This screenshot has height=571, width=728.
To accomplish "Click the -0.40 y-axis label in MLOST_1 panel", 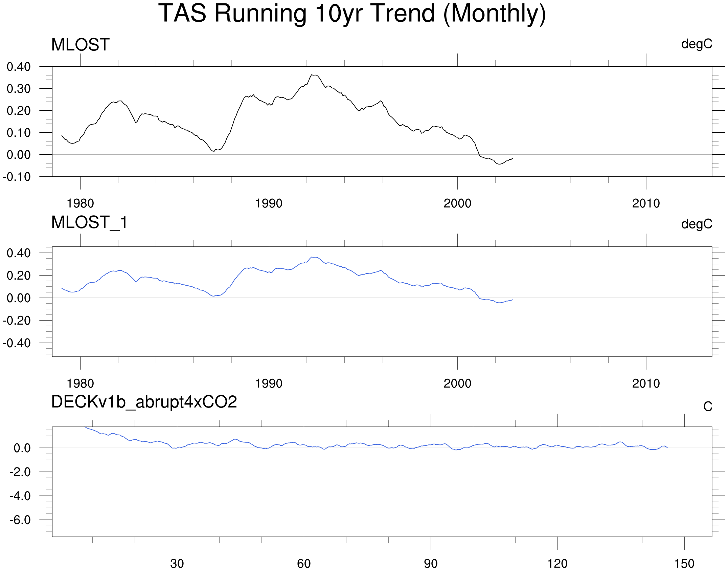I will pyautogui.click(x=17, y=343).
